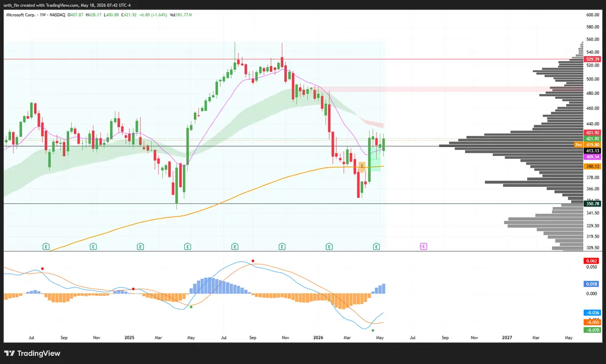Viewport: 606px width, 364px height.
Task: Click the 329.50 label on the price scale
Action: pos(592,226)
